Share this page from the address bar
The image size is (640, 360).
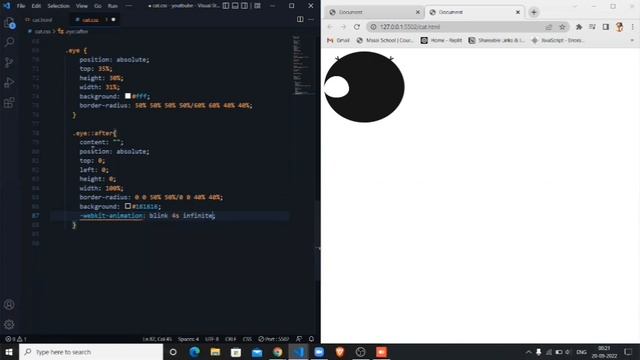pos(549,27)
